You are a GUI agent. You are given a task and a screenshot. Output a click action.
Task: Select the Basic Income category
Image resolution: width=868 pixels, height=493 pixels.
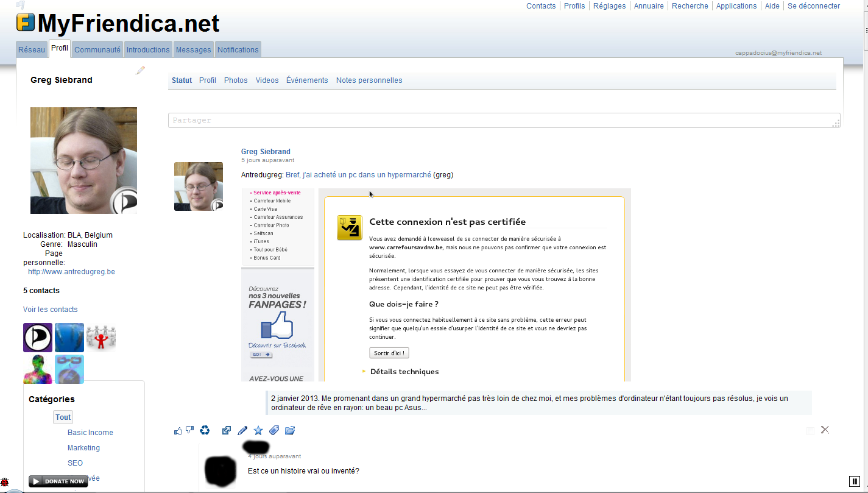90,433
